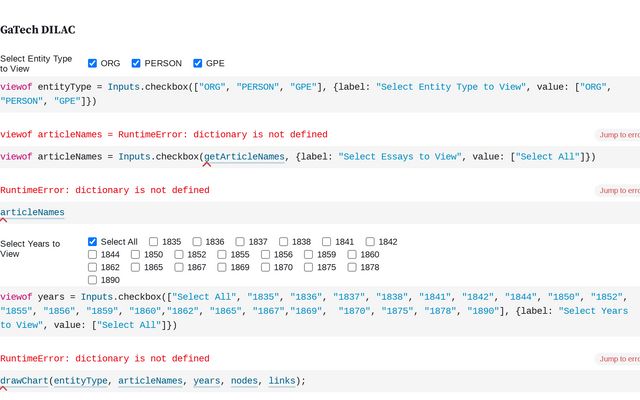Uncheck the GPE entity type checkbox
The image size is (640, 400).
198,63
